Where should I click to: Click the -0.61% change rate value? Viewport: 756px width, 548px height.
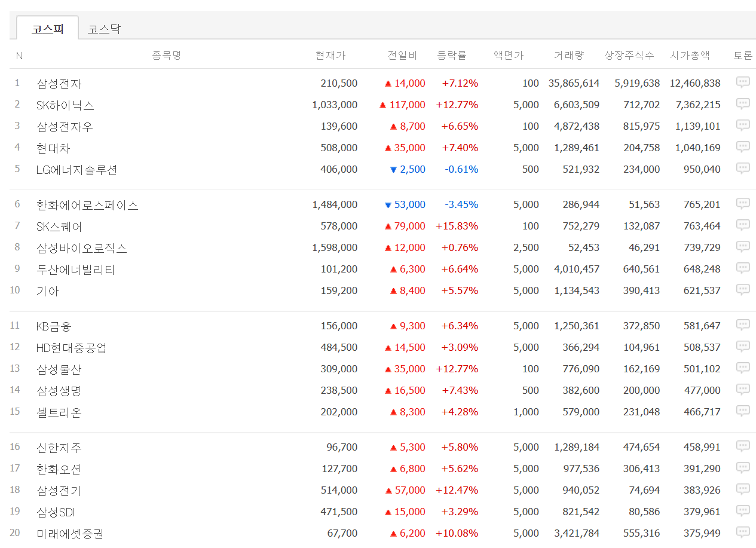click(x=461, y=169)
